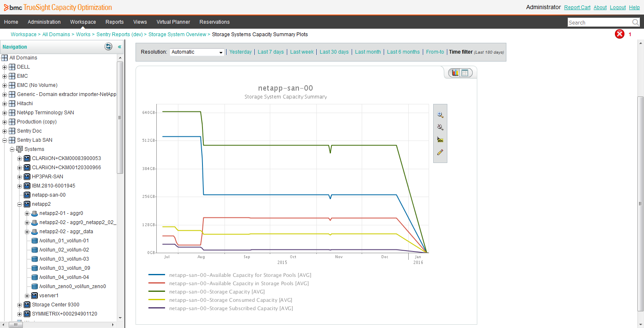Collapse the Navigation panel with double chevron
This screenshot has height=328, width=644.
point(120,47)
